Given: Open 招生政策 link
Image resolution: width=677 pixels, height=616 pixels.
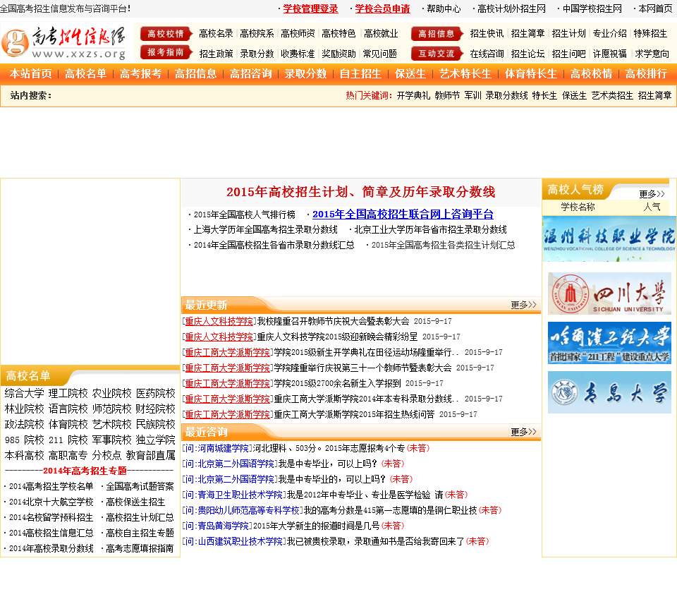Looking at the screenshot, I should click(x=216, y=54).
